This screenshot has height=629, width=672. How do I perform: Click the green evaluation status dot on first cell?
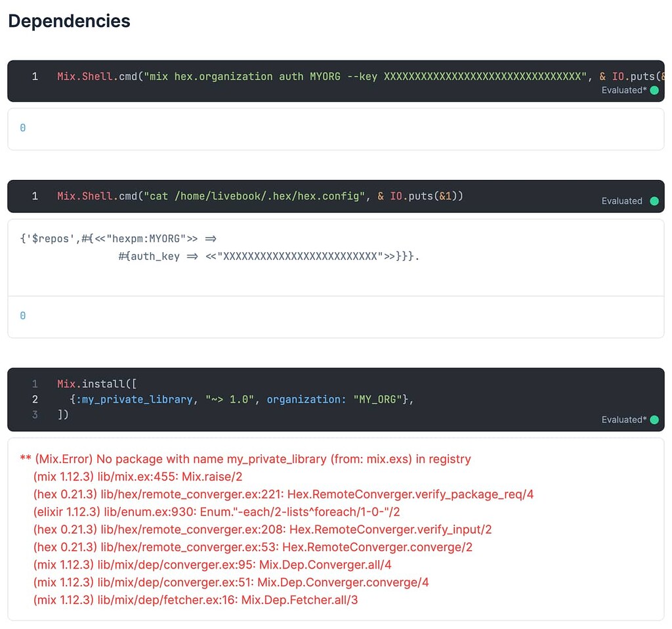click(654, 90)
